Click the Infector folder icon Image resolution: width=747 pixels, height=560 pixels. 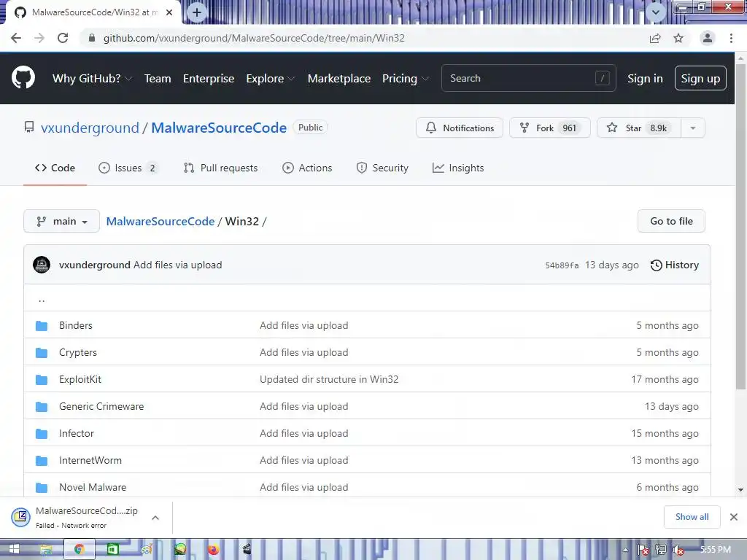coord(42,434)
